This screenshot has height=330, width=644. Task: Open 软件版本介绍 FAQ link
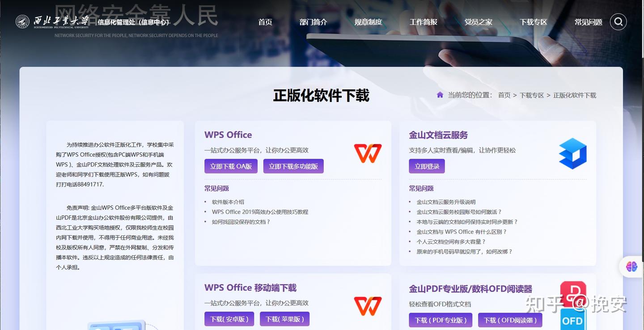228,202
